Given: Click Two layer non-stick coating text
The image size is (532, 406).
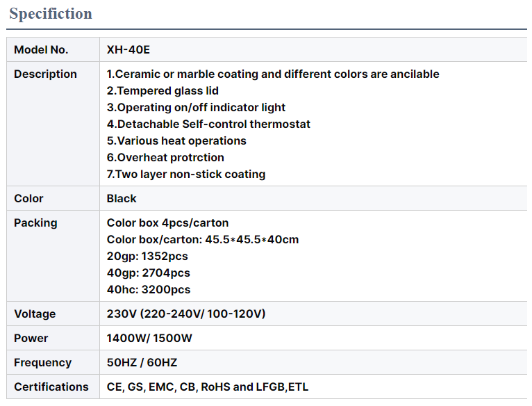Looking at the screenshot, I should click(x=186, y=174).
